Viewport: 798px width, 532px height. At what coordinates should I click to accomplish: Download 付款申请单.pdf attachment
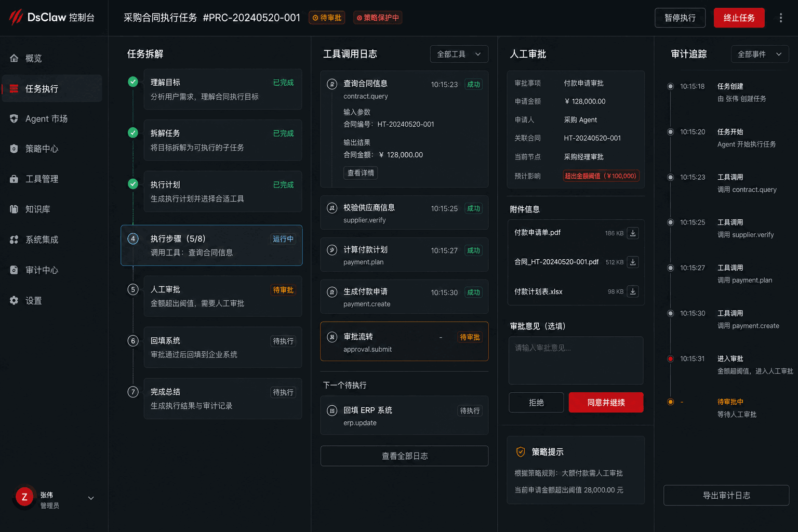coord(633,233)
